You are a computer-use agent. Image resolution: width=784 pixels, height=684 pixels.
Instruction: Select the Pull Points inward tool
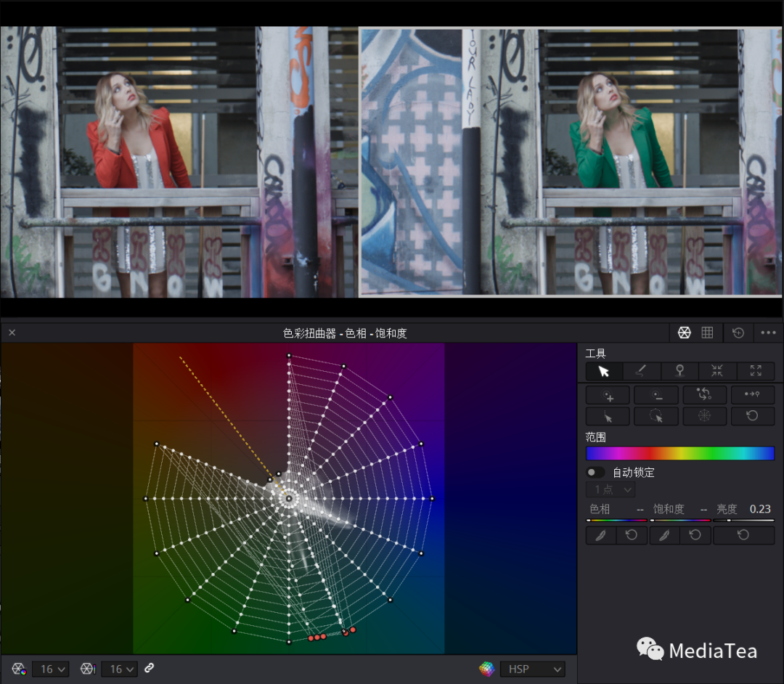click(x=717, y=372)
